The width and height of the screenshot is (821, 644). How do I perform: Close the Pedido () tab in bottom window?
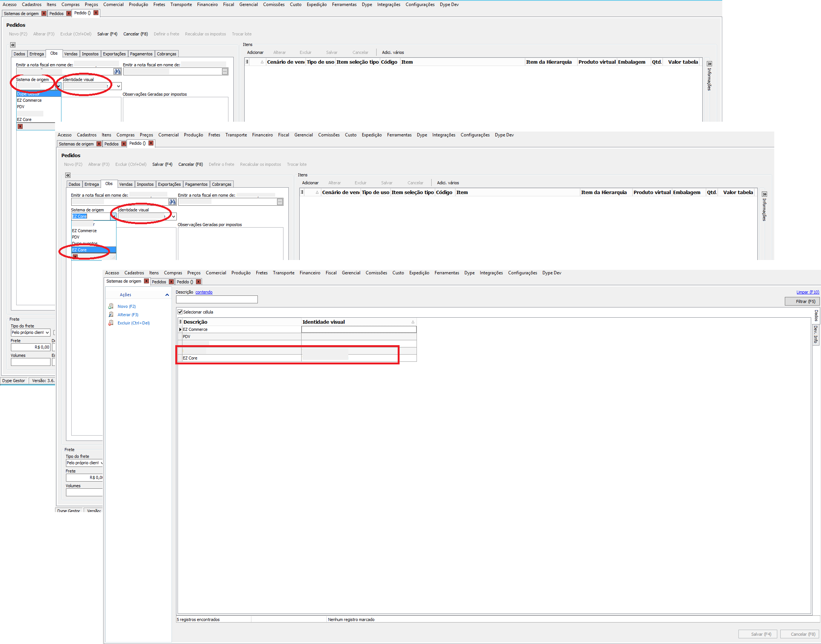pos(198,282)
